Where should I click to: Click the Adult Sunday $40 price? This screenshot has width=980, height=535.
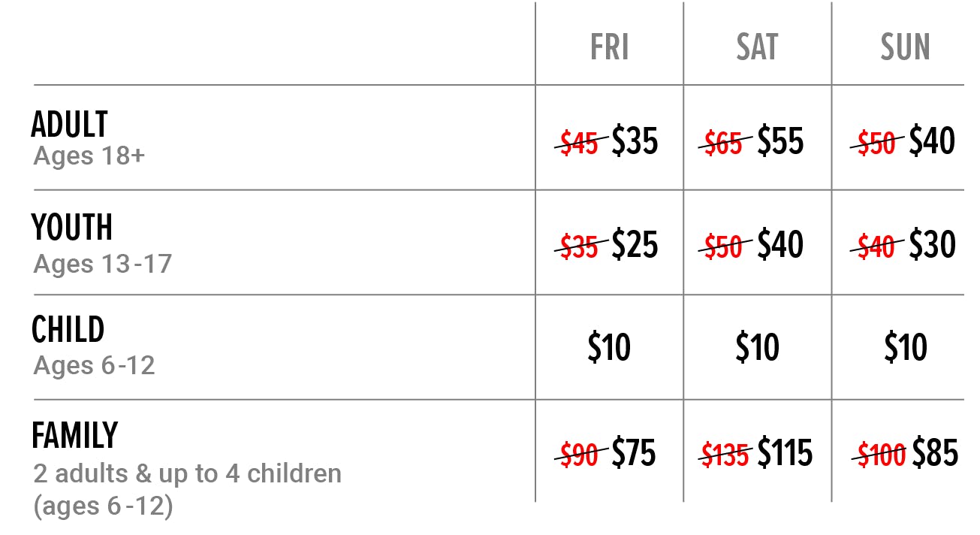click(x=932, y=141)
